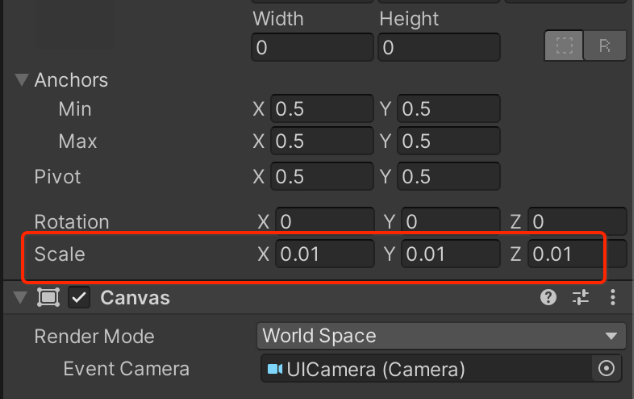Click the Width input field
Screen dimensions: 634x399
coord(312,47)
